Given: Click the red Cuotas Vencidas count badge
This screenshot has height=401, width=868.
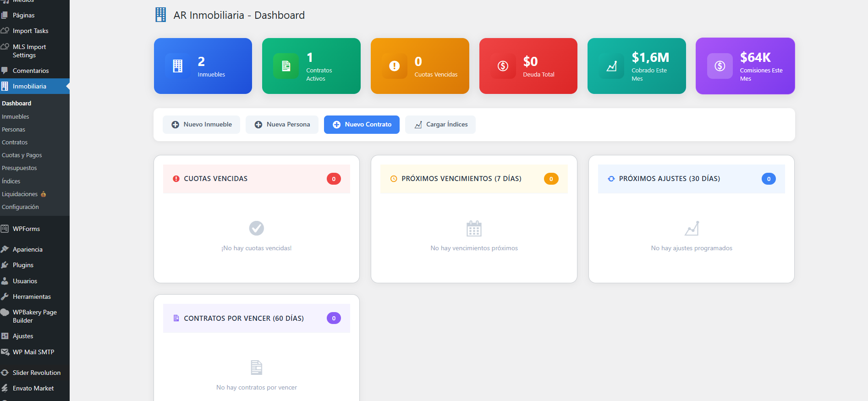Looking at the screenshot, I should click(334, 179).
